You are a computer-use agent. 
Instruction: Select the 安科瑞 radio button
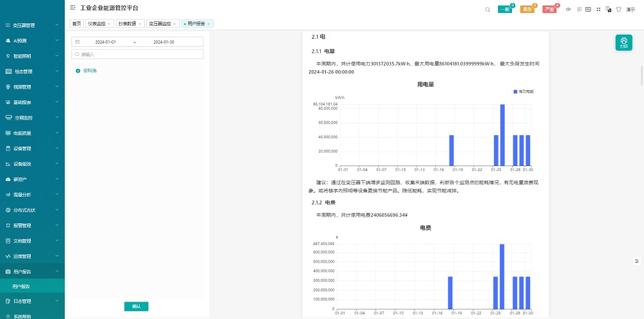[x=78, y=70]
